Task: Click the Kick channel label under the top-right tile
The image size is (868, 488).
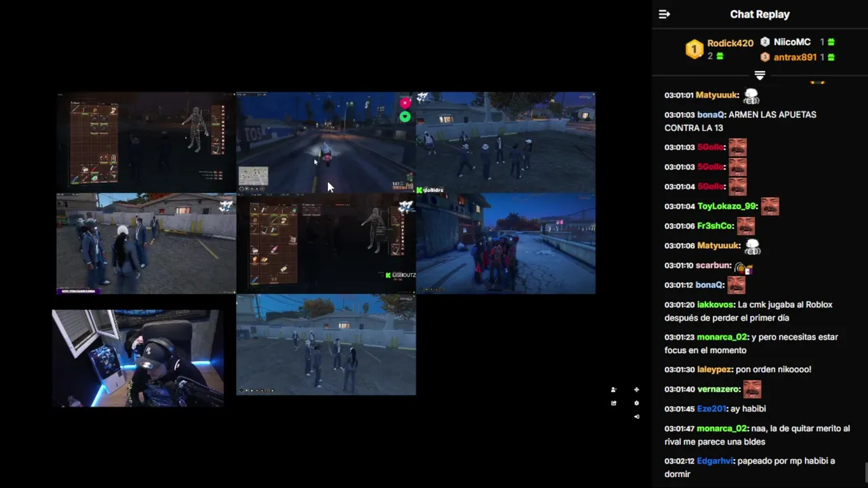Action: point(430,190)
